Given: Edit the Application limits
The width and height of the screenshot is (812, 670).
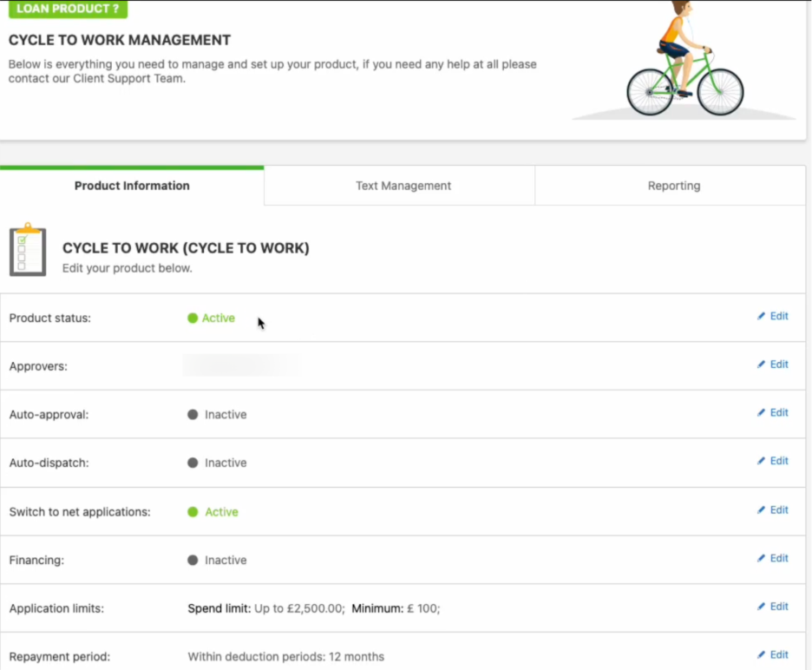Looking at the screenshot, I should pos(772,608).
